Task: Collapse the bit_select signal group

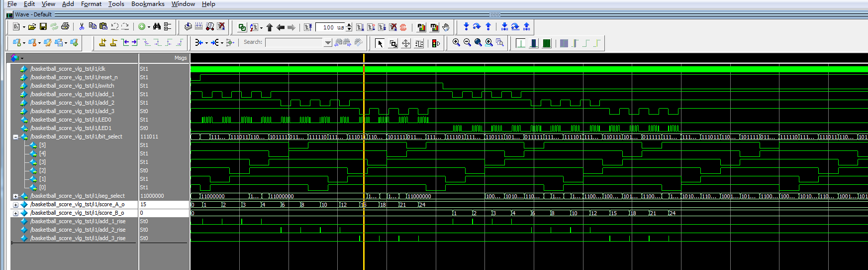Action: tap(15, 137)
